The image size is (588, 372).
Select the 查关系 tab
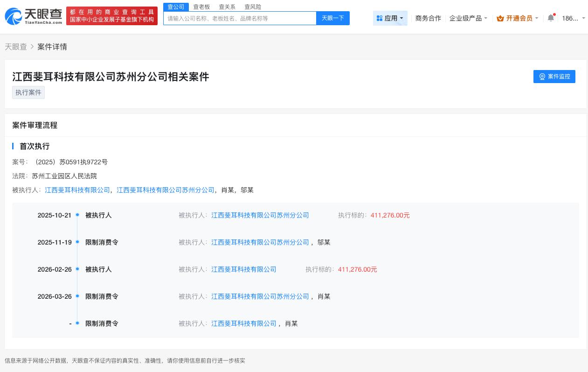pos(227,7)
